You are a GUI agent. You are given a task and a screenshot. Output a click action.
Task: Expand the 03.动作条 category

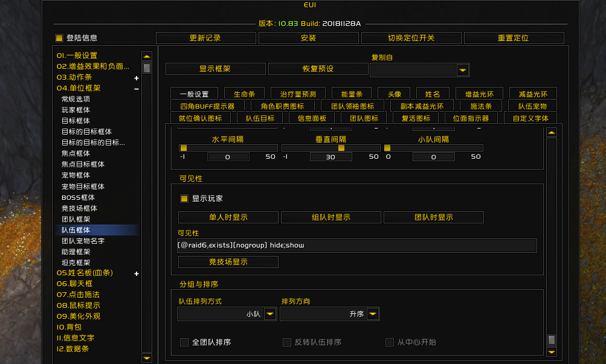click(137, 77)
